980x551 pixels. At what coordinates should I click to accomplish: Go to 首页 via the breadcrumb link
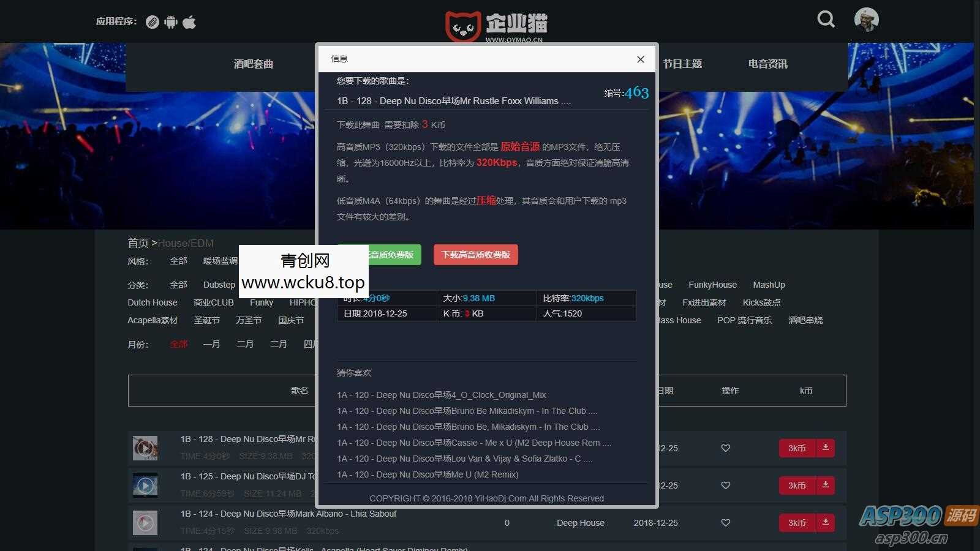(x=137, y=242)
